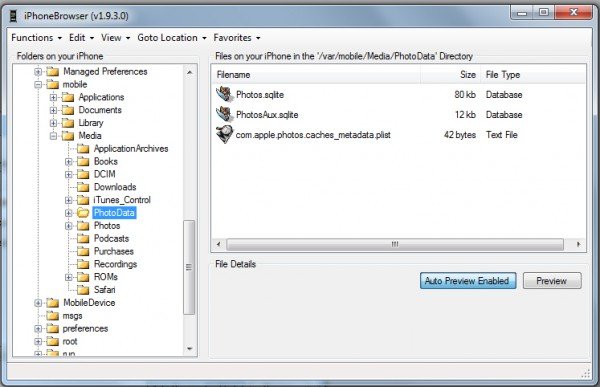This screenshot has width=600, height=387.
Task: Expand the Books tree node
Action: [68, 162]
